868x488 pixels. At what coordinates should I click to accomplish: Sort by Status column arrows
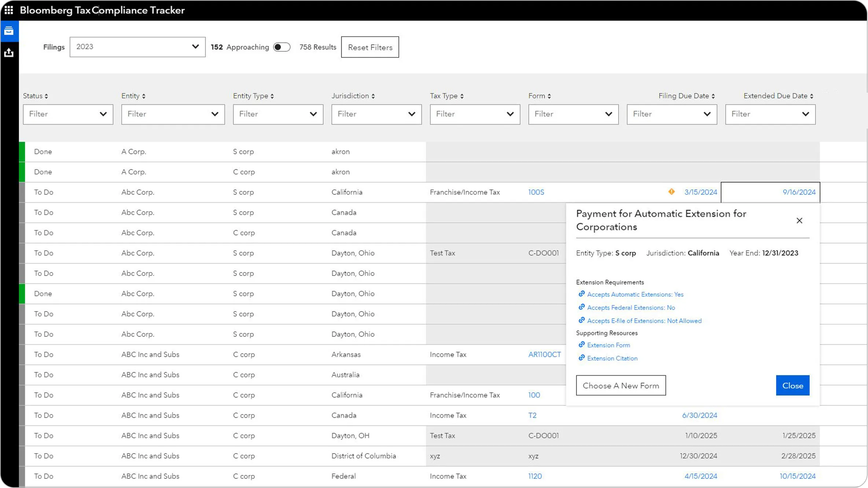pyautogui.click(x=46, y=96)
